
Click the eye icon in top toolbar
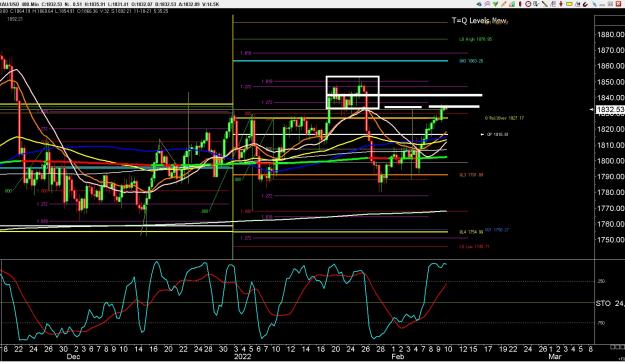pos(479,4)
